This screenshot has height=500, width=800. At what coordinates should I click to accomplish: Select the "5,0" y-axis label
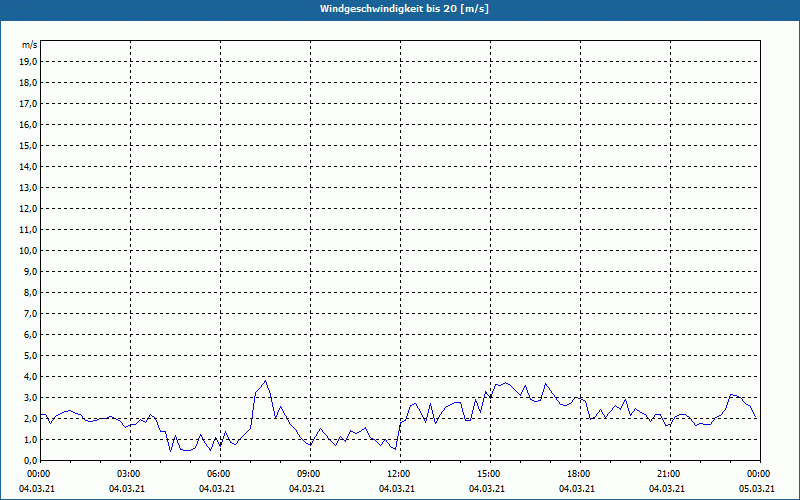click(31, 356)
